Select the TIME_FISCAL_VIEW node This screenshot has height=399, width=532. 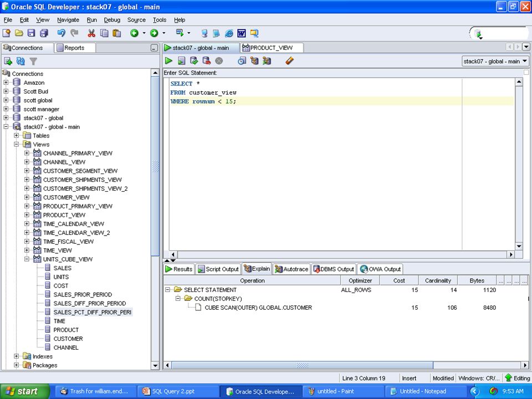pyautogui.click(x=68, y=241)
